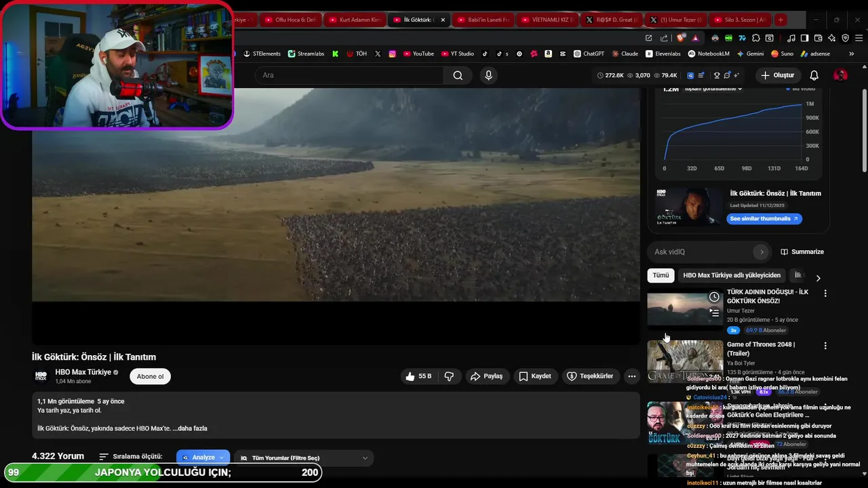
Task: Select HBO Max Türkiye adlı yükleyiciden chip
Action: 732,275
